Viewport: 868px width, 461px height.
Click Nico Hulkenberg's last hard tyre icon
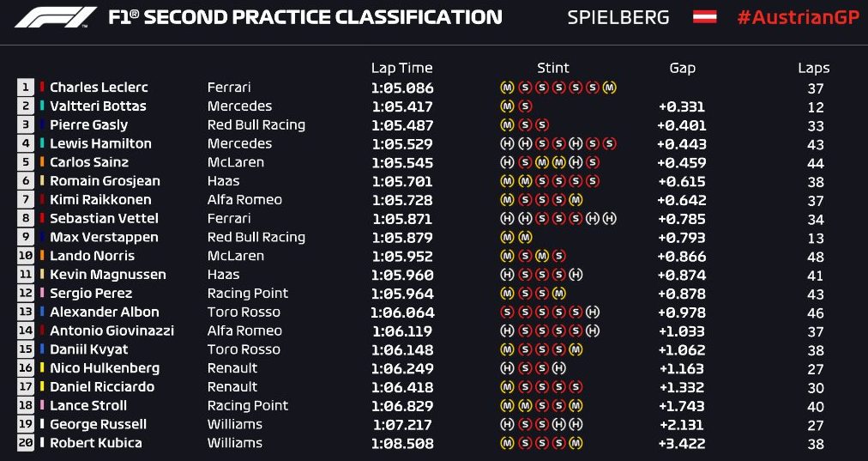559,368
